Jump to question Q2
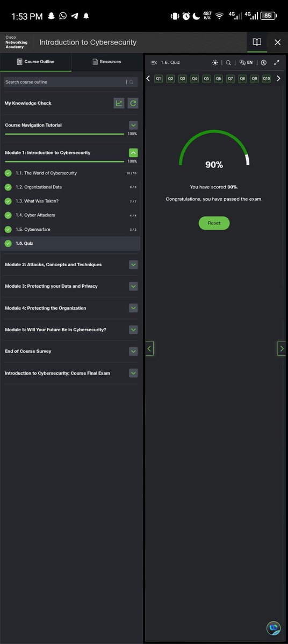The width and height of the screenshot is (288, 644). [170, 79]
